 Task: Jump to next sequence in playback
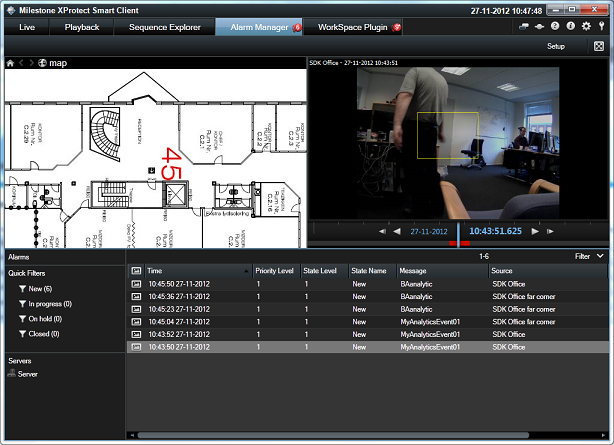(550, 232)
